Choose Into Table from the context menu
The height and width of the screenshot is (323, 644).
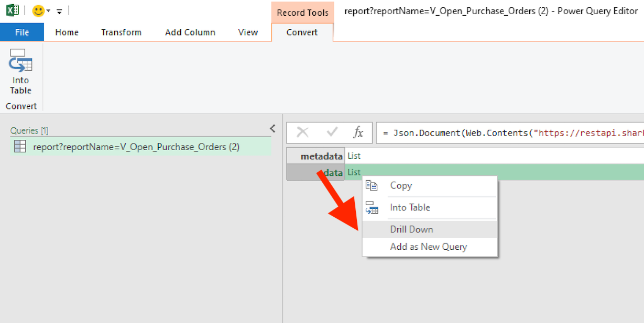tap(430, 207)
